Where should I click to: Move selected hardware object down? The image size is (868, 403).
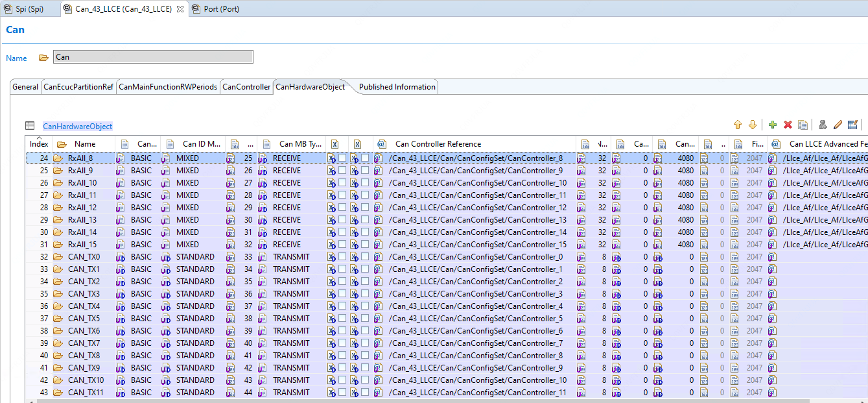(x=752, y=125)
